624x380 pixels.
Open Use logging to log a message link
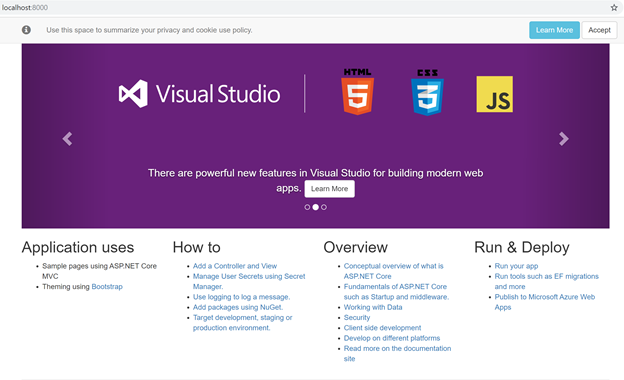[x=242, y=297]
